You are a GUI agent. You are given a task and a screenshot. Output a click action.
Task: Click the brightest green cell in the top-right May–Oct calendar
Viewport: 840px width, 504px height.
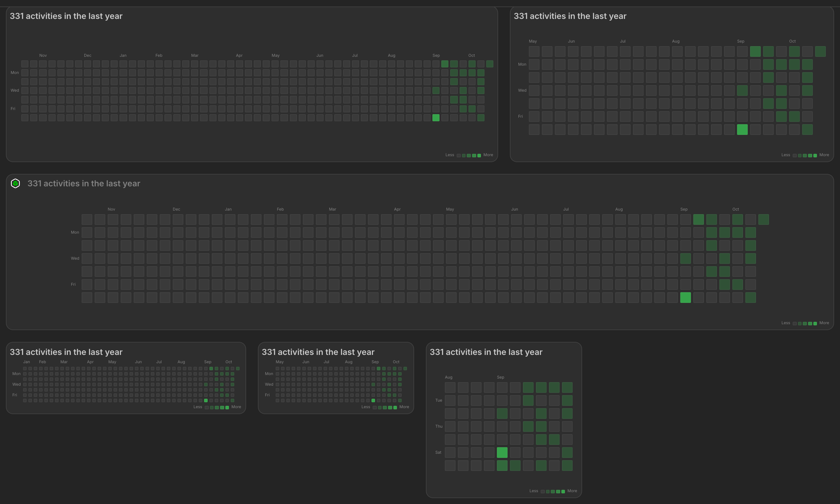[x=742, y=129]
